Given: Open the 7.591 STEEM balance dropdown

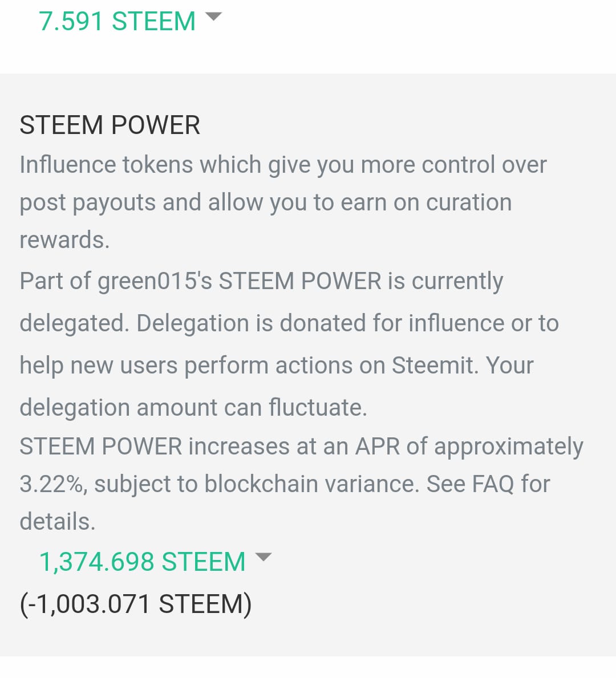Looking at the screenshot, I should [x=117, y=21].
